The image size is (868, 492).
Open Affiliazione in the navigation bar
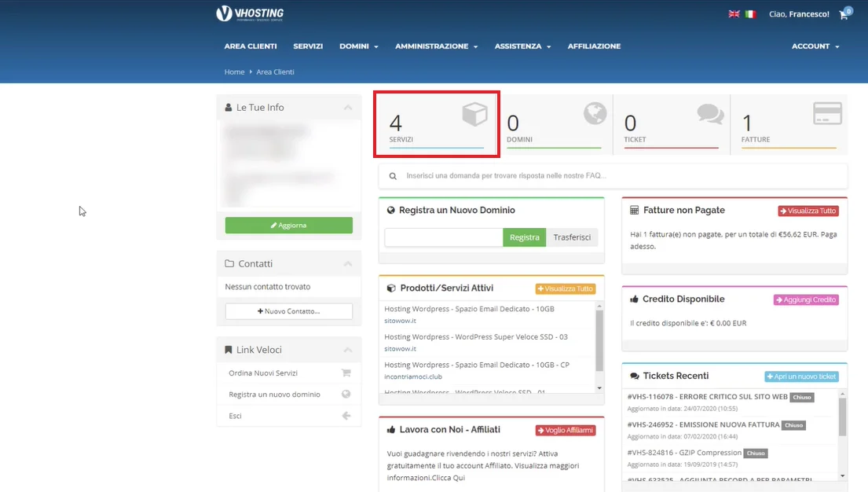[594, 46]
